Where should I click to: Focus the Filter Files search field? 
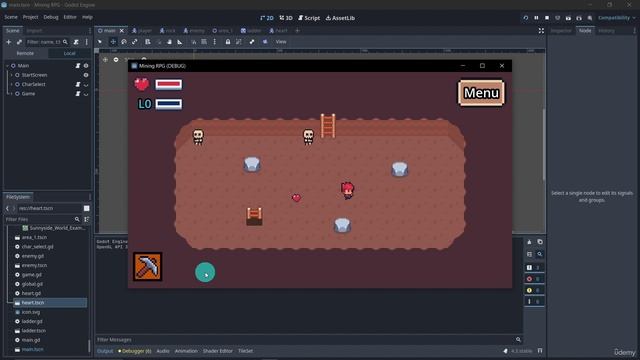tap(41, 219)
